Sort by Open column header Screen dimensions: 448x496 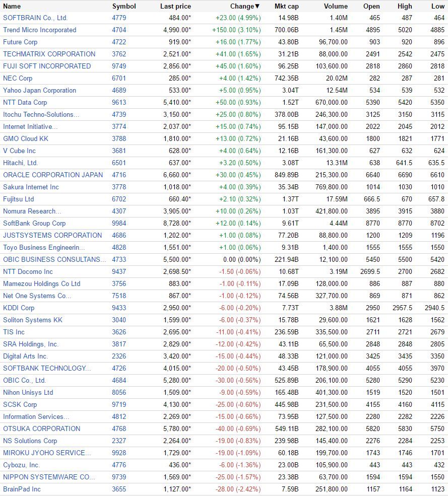pos(371,7)
